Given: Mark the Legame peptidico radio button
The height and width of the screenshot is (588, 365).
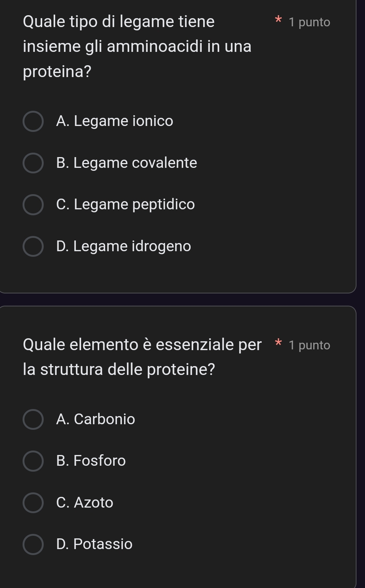Looking at the screenshot, I should coord(33,205).
